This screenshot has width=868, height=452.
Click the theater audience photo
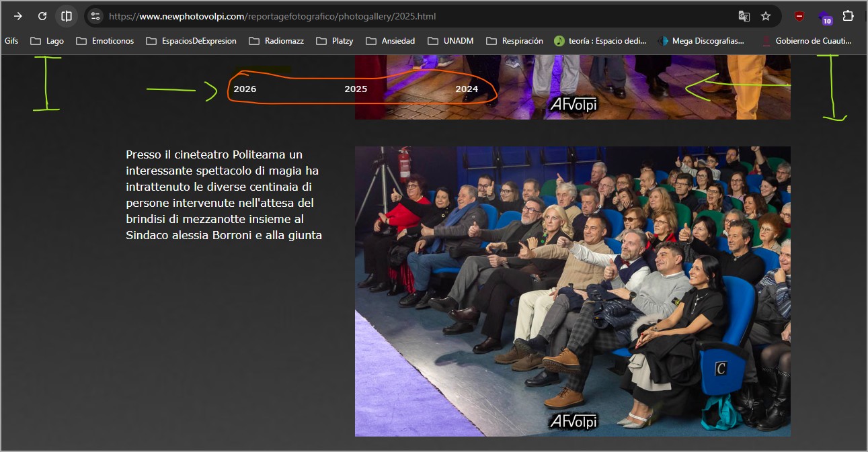click(x=572, y=291)
